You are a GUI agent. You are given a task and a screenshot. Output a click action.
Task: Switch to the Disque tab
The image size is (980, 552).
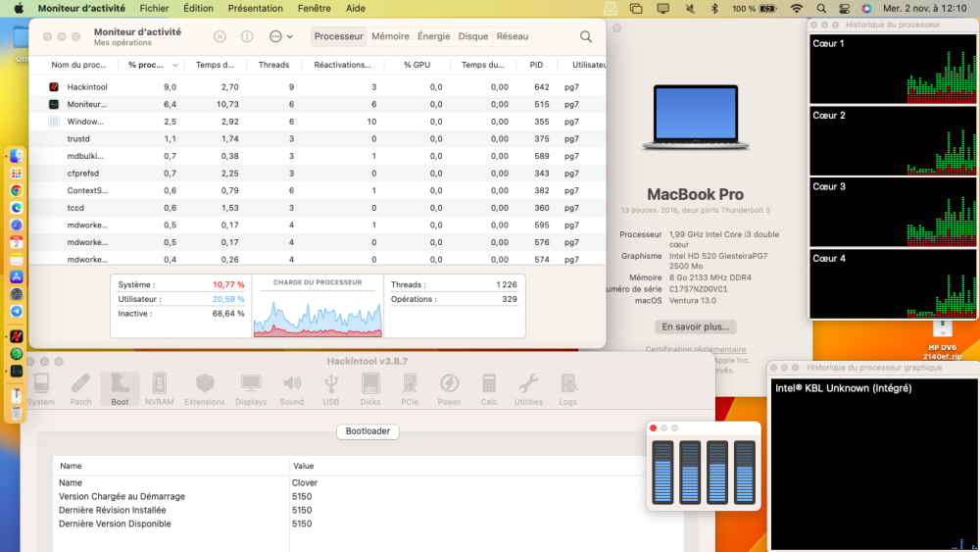coord(473,36)
